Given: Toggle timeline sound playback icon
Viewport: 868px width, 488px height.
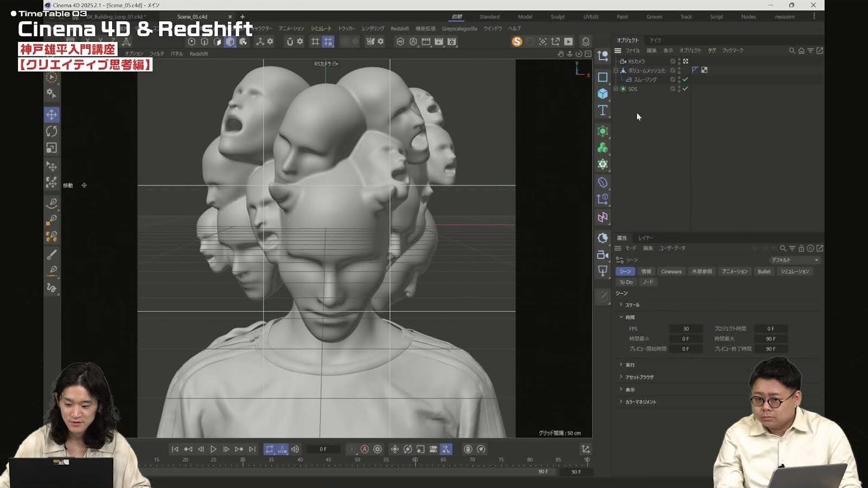Looking at the screenshot, I should (x=295, y=449).
